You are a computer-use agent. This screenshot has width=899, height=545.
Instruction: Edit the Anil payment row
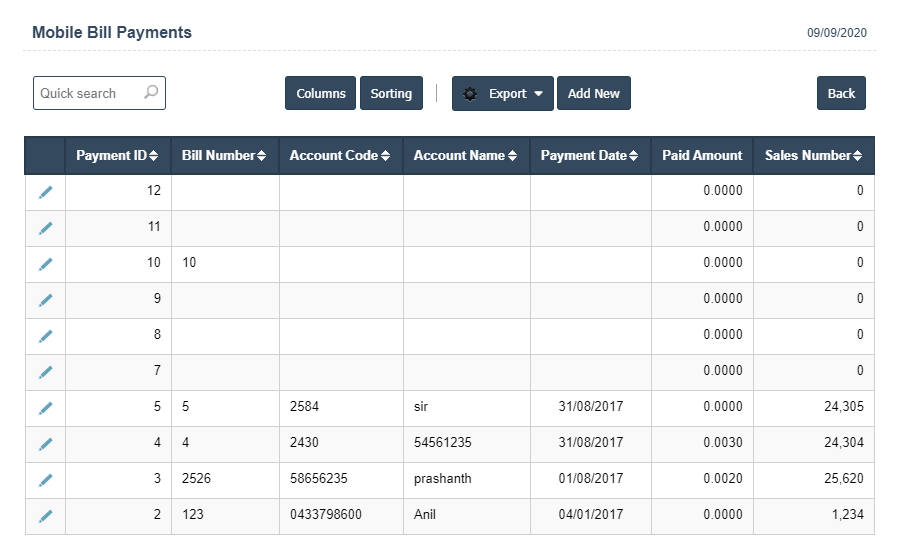pyautogui.click(x=45, y=516)
